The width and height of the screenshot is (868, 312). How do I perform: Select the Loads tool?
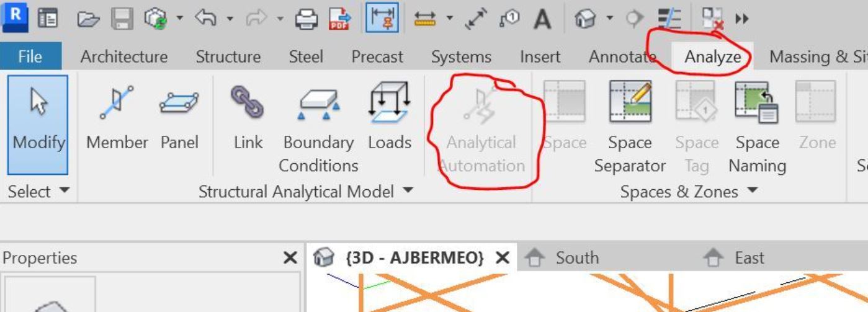(x=390, y=118)
